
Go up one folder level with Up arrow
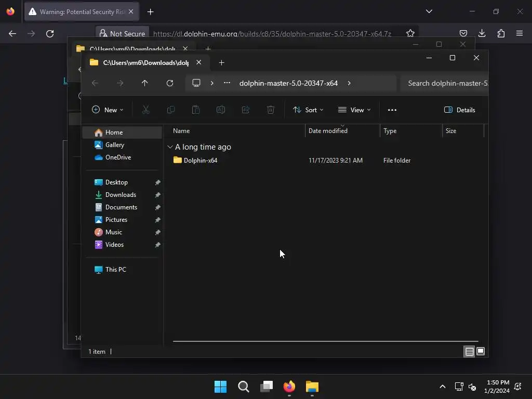(144, 83)
